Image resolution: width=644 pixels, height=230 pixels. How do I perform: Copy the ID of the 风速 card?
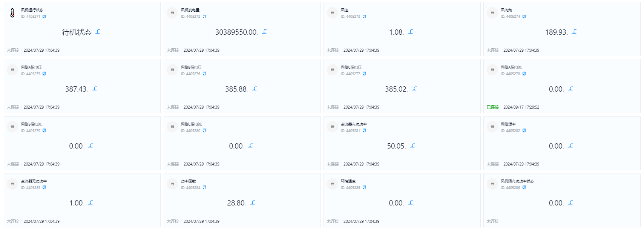364,17
